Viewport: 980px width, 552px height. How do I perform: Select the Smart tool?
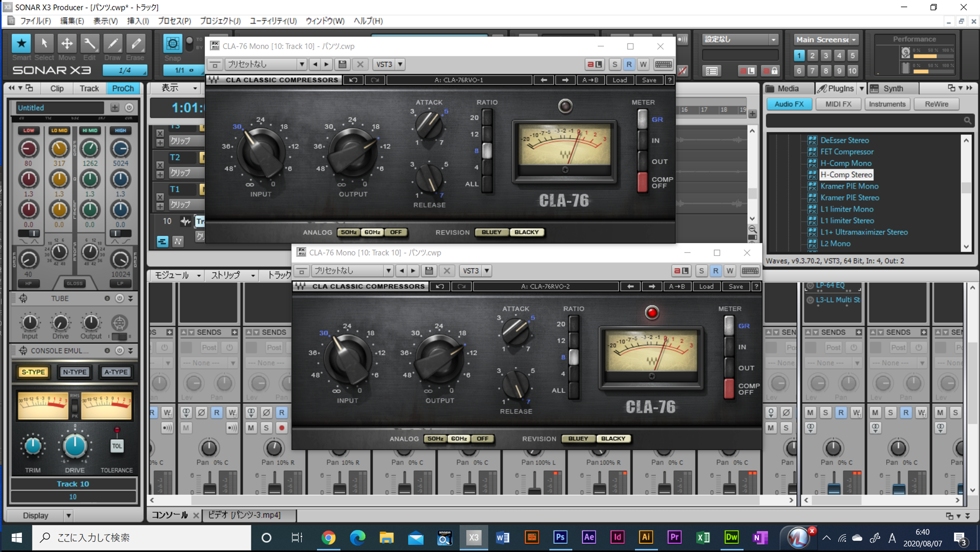click(x=21, y=44)
